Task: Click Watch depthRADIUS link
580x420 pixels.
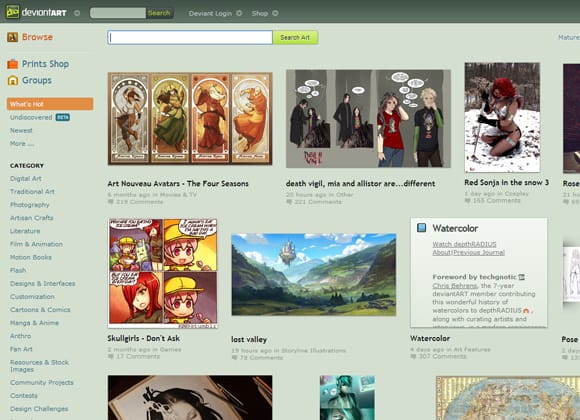Action: click(464, 244)
